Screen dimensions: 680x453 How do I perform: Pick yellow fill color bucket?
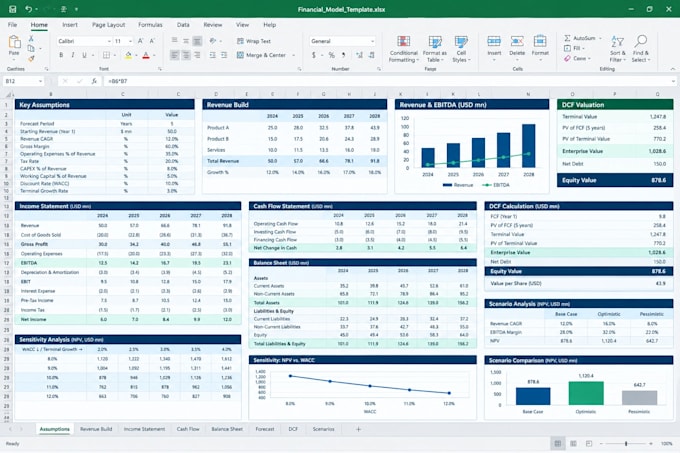coord(128,55)
